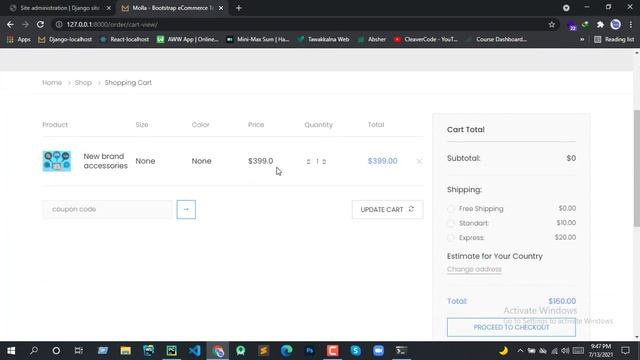Screen dimensions: 640x360
Task: View site information icon in address bar
Action: coord(59,24)
